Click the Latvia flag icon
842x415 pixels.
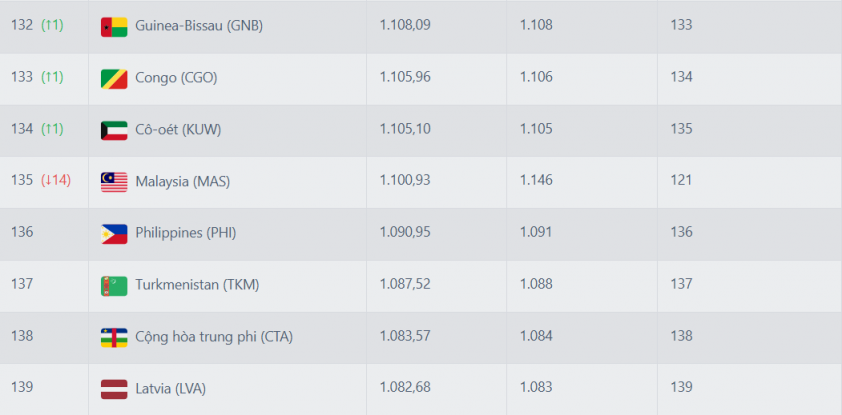[x=113, y=388]
